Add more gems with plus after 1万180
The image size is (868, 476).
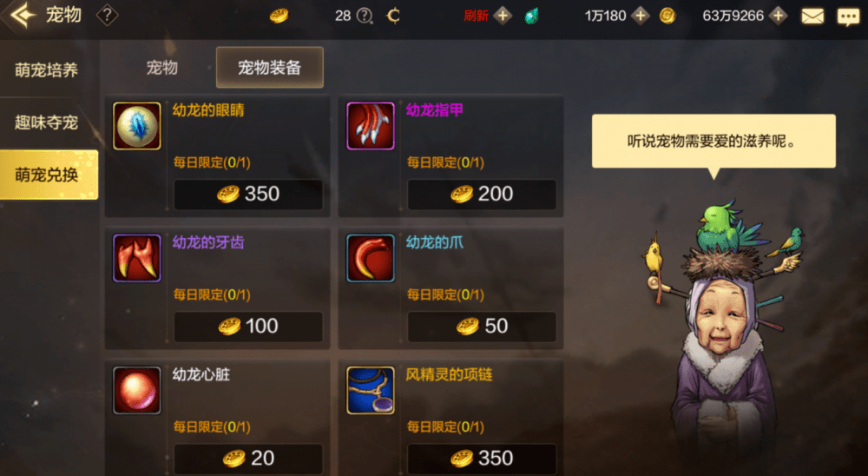click(x=641, y=16)
